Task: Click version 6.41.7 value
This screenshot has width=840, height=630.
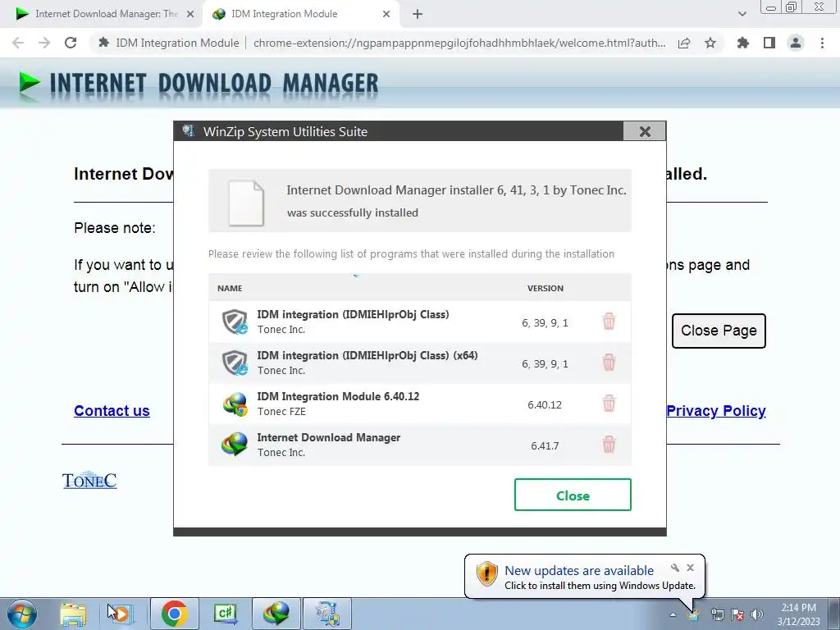Action: click(x=545, y=445)
